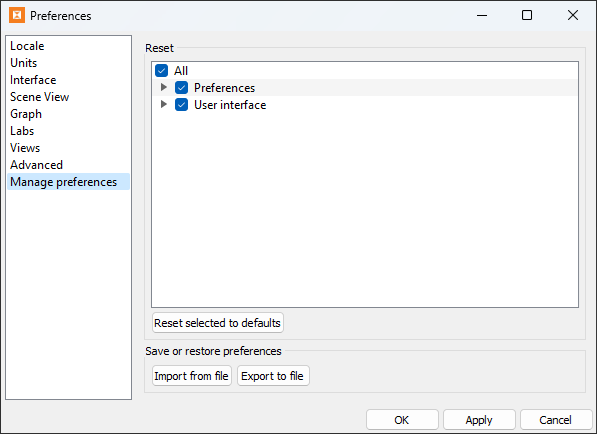Expand the User interface tree node arrow
This screenshot has height=434, width=597.
click(x=164, y=104)
